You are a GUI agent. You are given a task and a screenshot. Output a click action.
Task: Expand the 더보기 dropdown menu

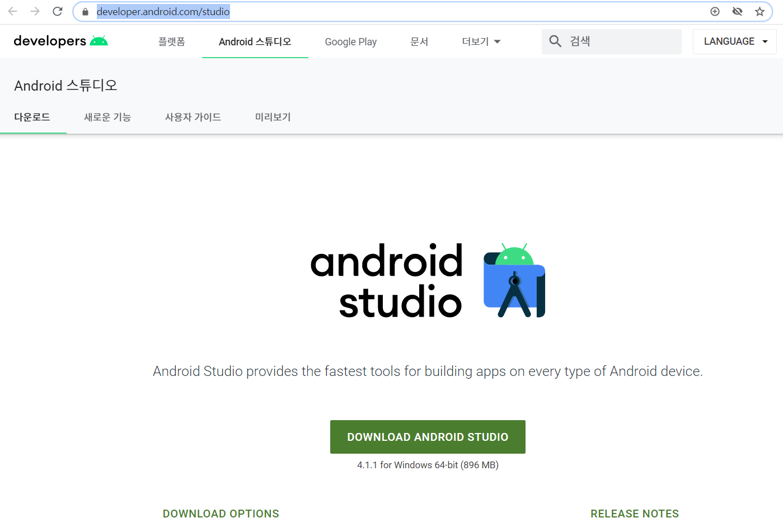point(481,41)
